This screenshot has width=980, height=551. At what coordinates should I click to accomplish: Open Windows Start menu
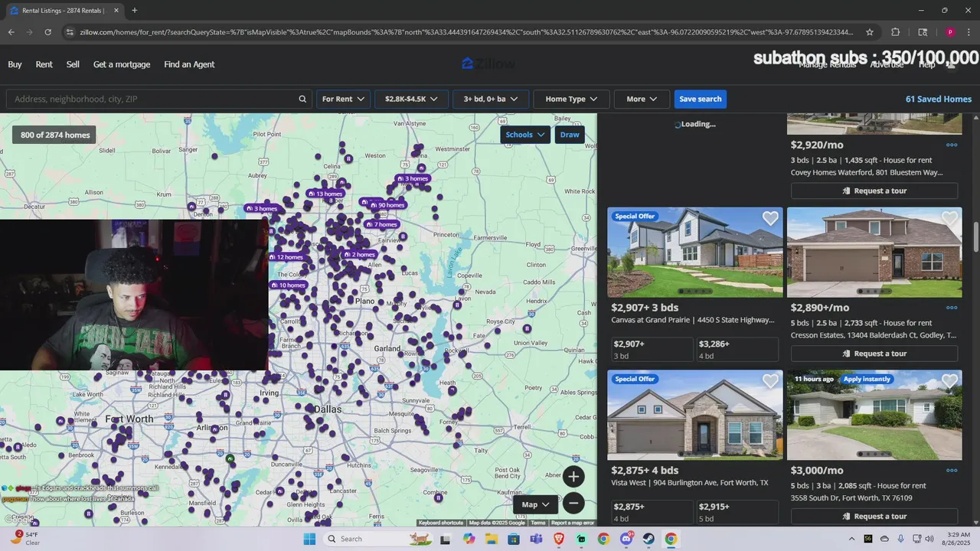[x=309, y=539]
